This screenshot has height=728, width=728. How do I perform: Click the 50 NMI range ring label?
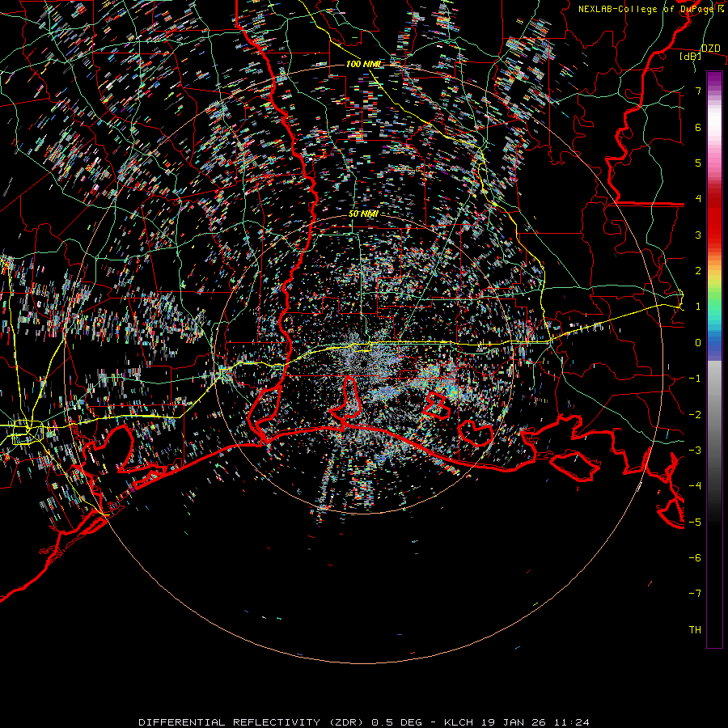point(363,214)
